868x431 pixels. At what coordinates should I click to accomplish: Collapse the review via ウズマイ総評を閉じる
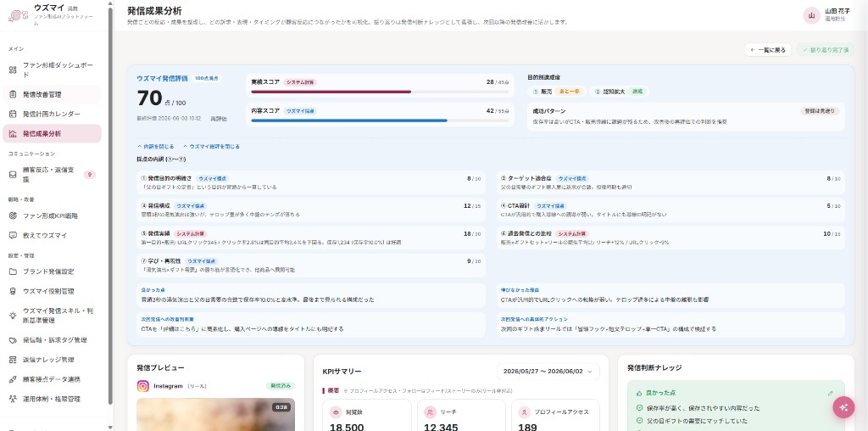click(x=211, y=147)
